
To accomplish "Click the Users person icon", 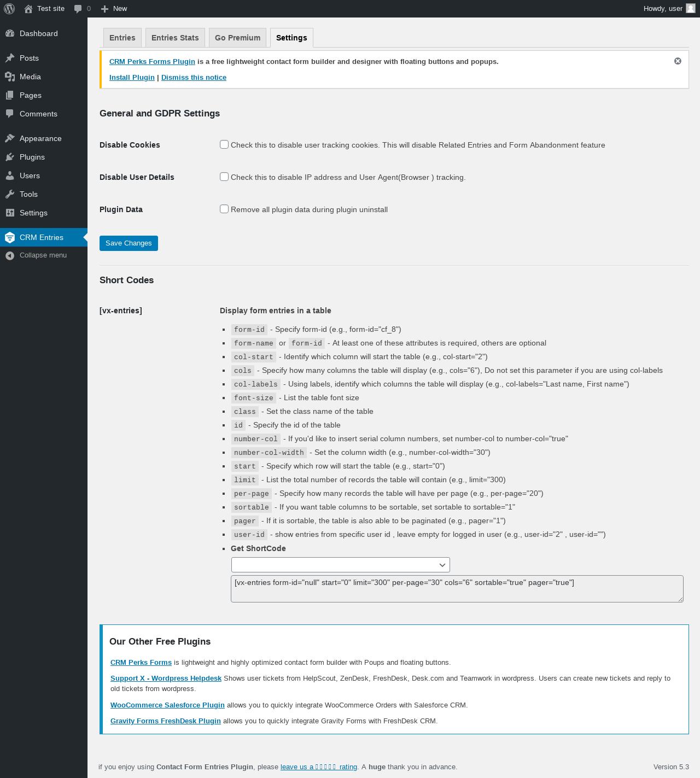I will point(10,176).
